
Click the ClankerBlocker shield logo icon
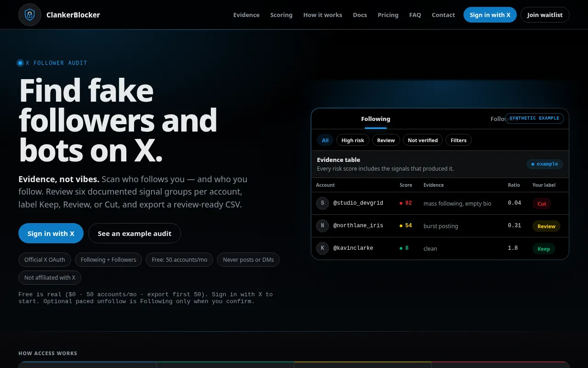(x=30, y=15)
